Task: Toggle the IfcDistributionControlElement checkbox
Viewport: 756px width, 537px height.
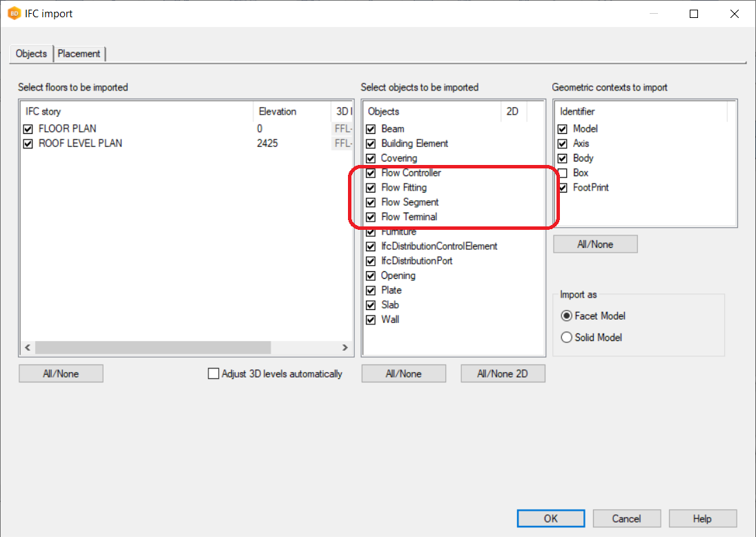Action: (x=371, y=246)
